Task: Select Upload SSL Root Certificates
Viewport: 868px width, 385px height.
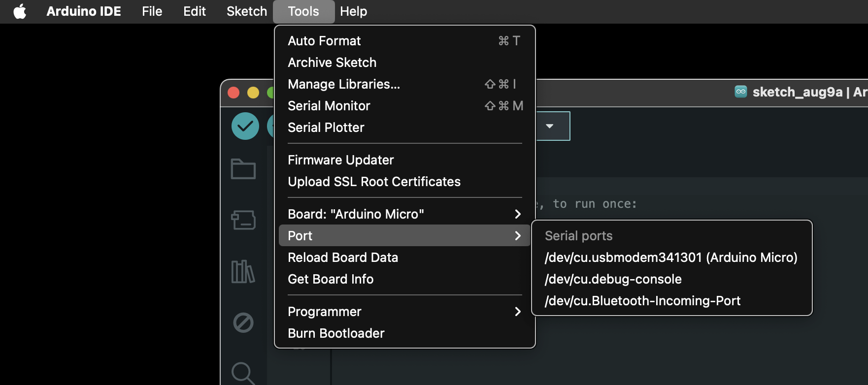Action: [404, 182]
